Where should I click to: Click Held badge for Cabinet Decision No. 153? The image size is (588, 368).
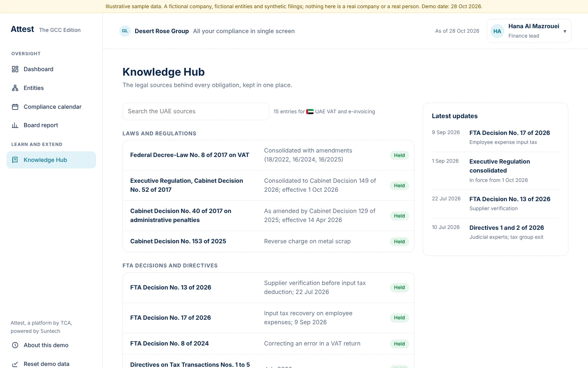point(399,242)
